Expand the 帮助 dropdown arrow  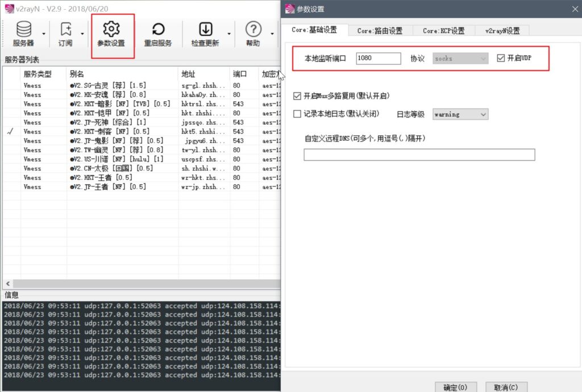tap(272, 34)
